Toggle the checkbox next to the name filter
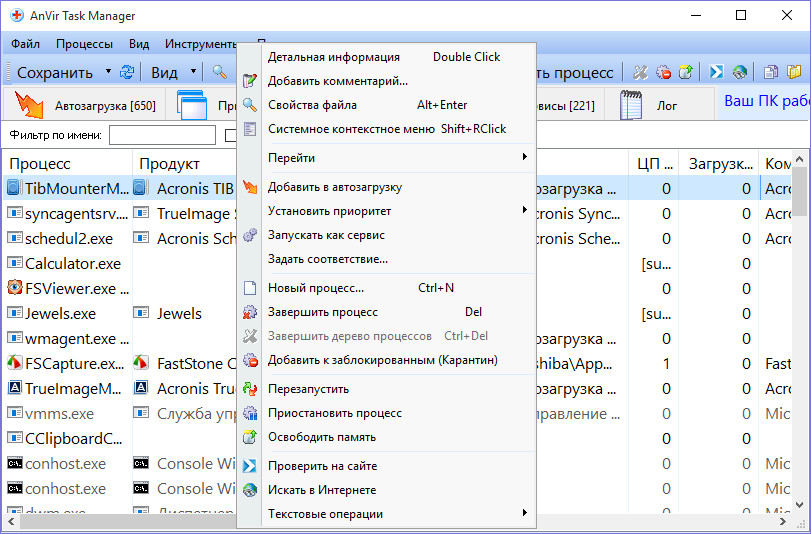The width and height of the screenshot is (811, 534). pos(231,136)
